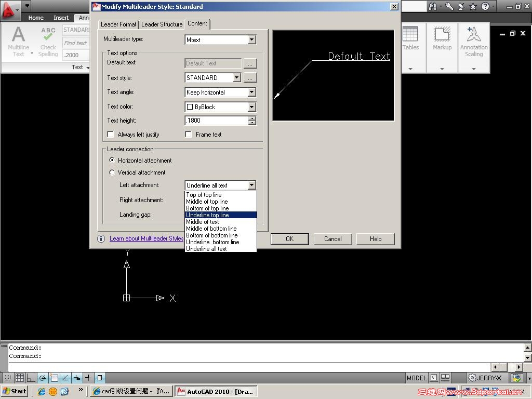Select Horizontal attachment radio button
The width and height of the screenshot is (532, 399).
(x=112, y=160)
